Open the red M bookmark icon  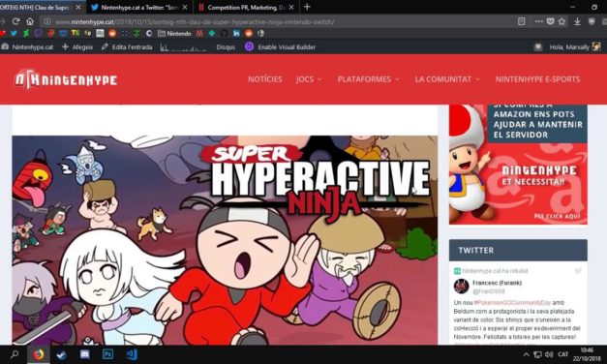click(x=199, y=33)
